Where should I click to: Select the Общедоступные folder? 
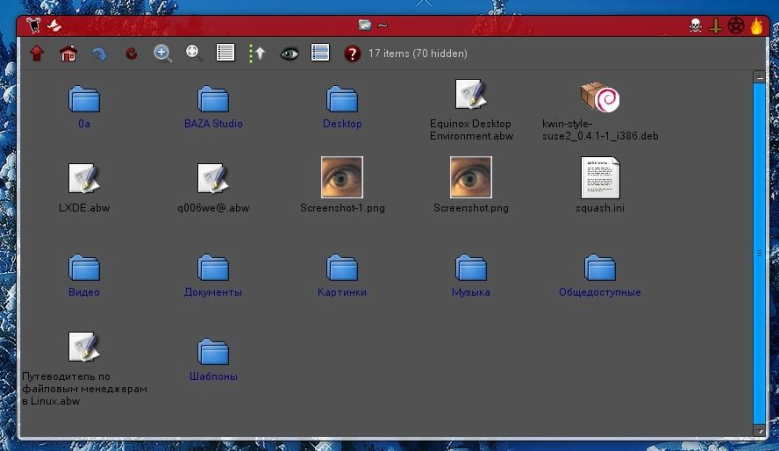pos(600,276)
